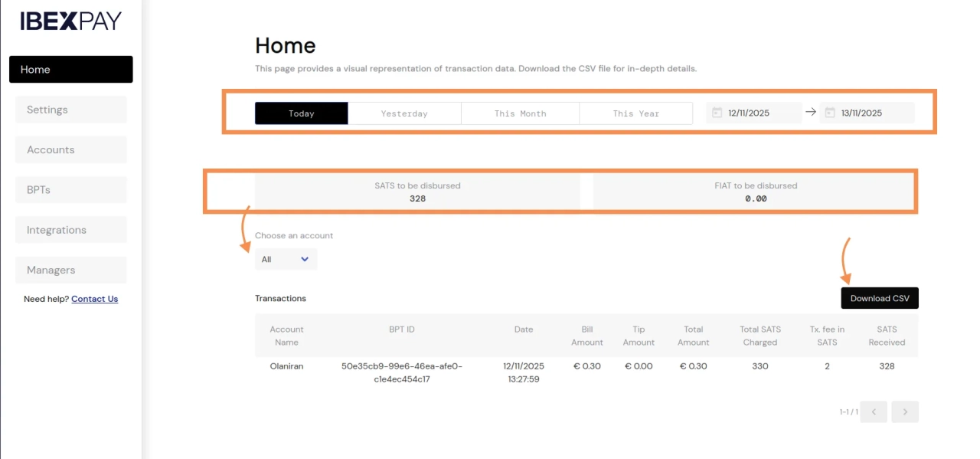
Task: Navigate to Accounts section
Action: click(70, 149)
